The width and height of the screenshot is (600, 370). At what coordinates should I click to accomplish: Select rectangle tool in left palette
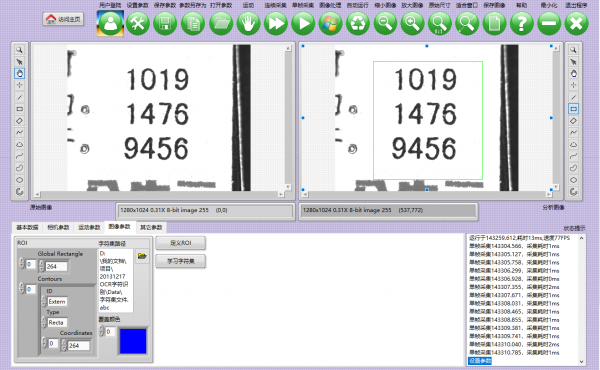click(x=19, y=109)
